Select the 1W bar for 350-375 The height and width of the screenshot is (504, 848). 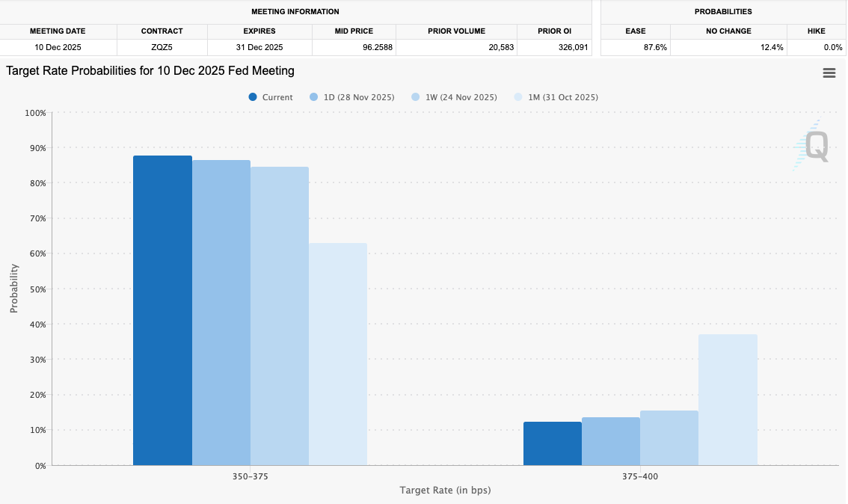click(279, 316)
